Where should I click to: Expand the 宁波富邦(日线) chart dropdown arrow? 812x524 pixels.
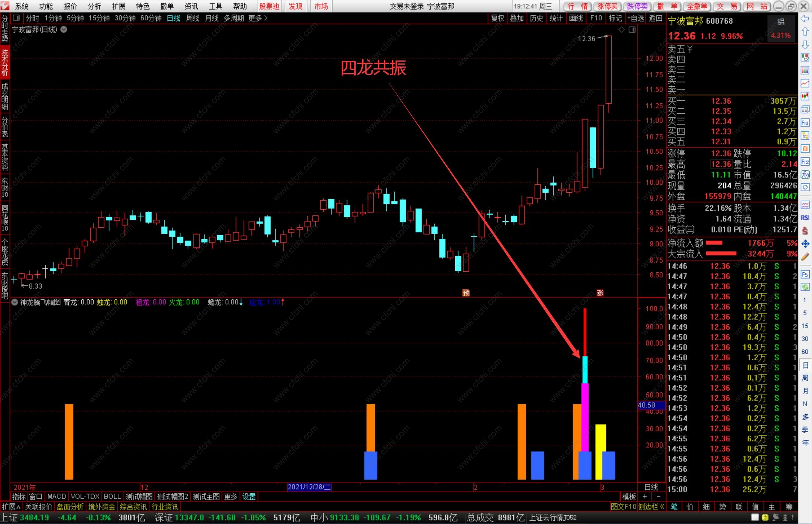[x=64, y=30]
